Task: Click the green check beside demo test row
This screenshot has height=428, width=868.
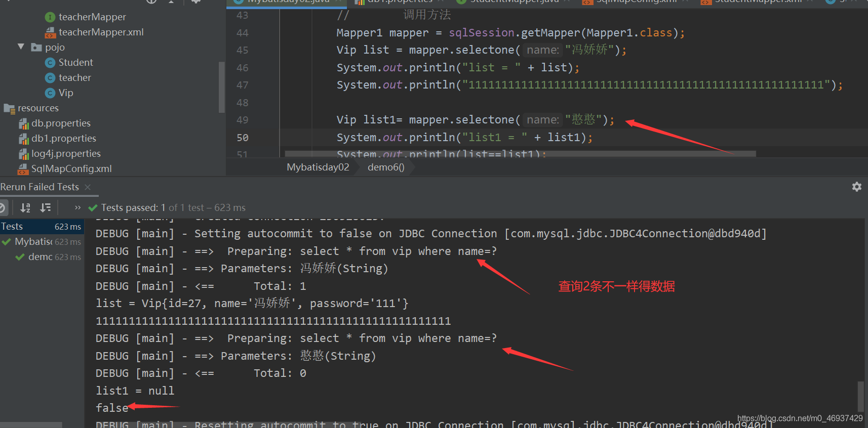Action: point(20,257)
